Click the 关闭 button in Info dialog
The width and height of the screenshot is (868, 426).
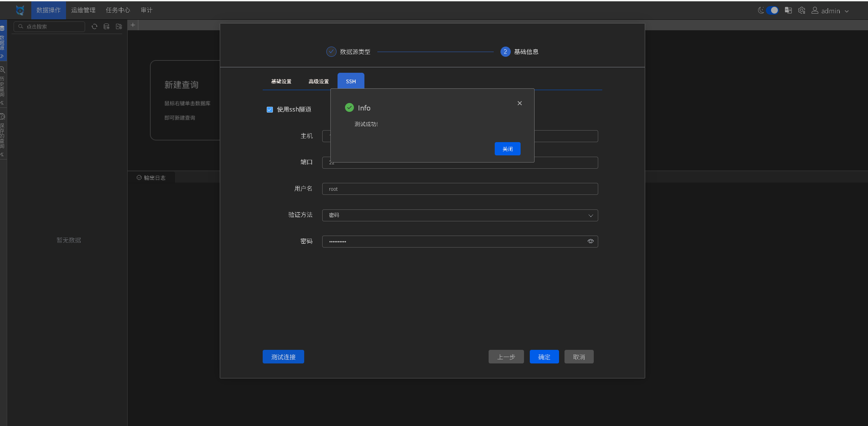[507, 149]
